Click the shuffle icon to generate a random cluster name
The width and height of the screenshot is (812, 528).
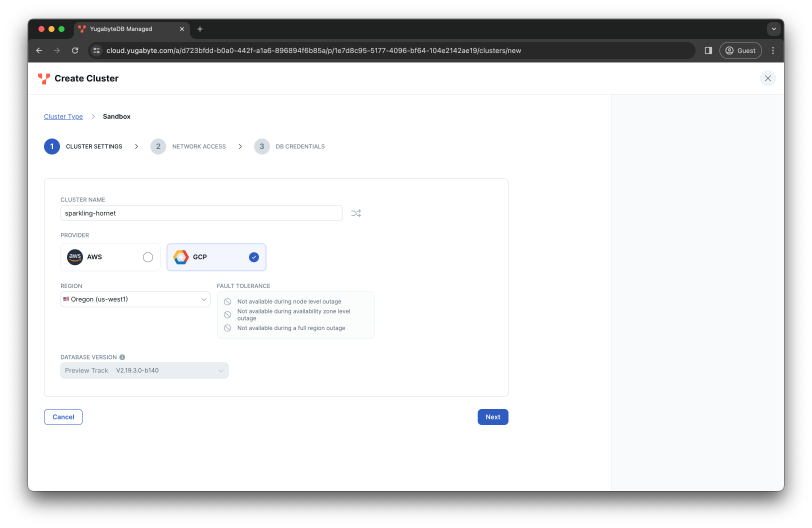click(x=356, y=213)
